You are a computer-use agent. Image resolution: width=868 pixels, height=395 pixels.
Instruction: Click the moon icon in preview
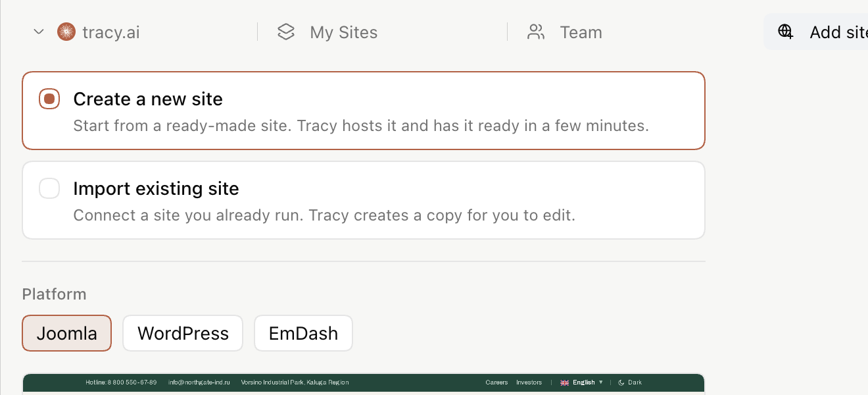(x=621, y=382)
